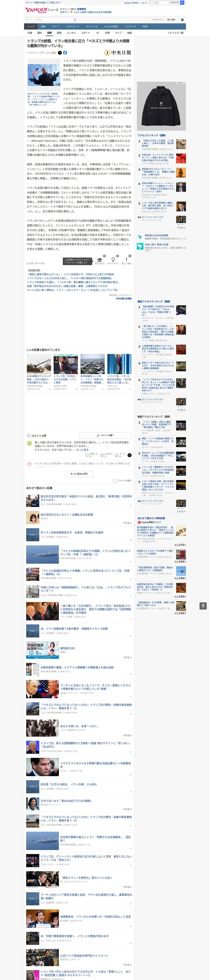The height and width of the screenshot is (980, 210).
Task: Click the scroll-to-top arrow button
Action: pos(203,606)
